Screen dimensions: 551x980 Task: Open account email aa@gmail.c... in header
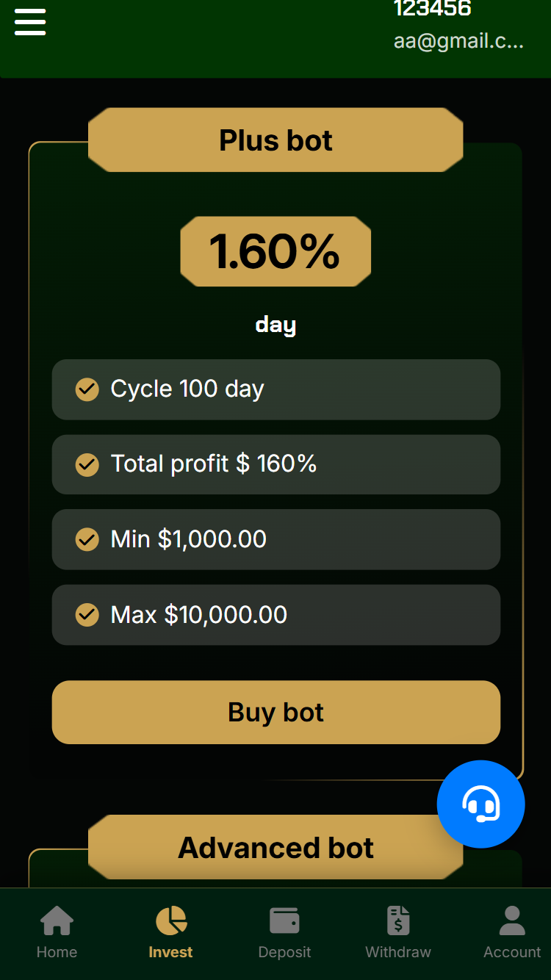click(x=458, y=41)
